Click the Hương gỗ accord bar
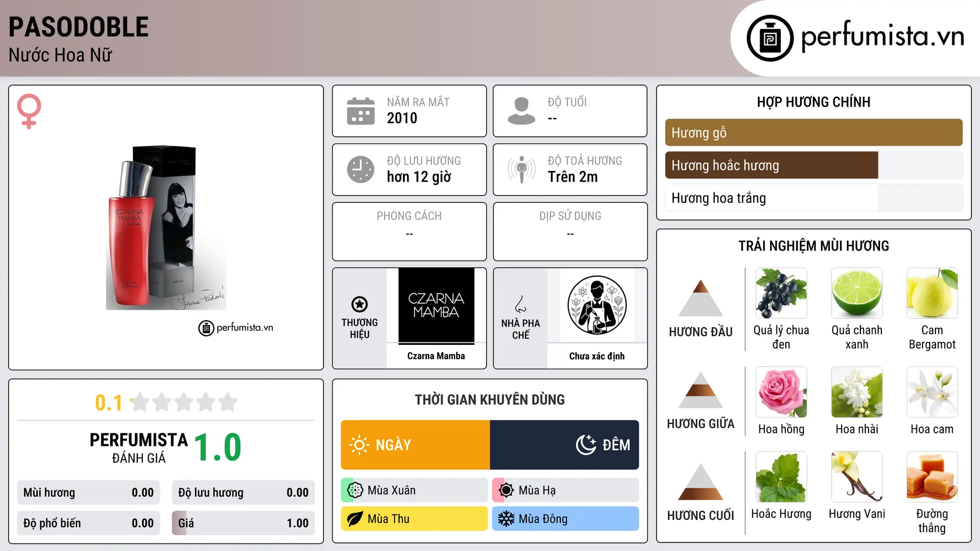 (813, 132)
